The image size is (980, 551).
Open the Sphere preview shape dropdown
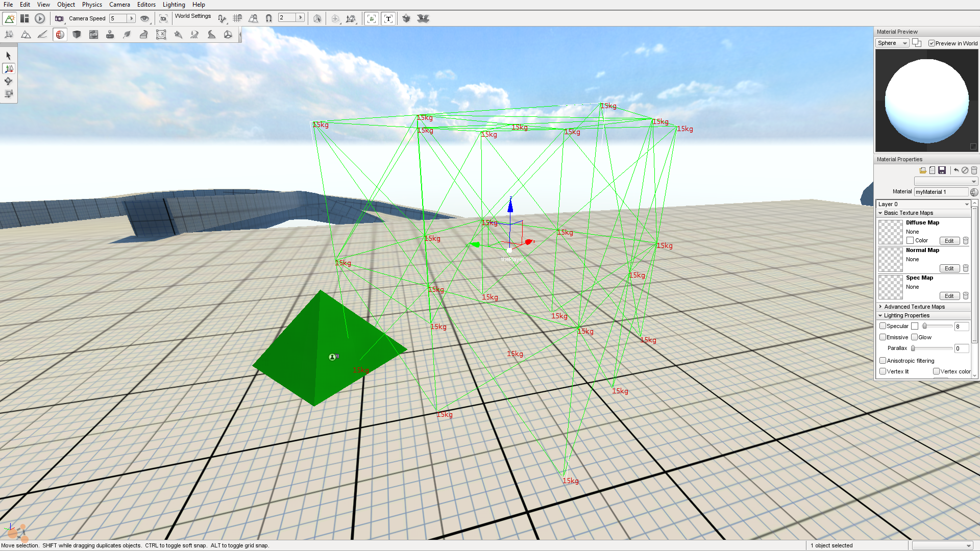tap(892, 43)
